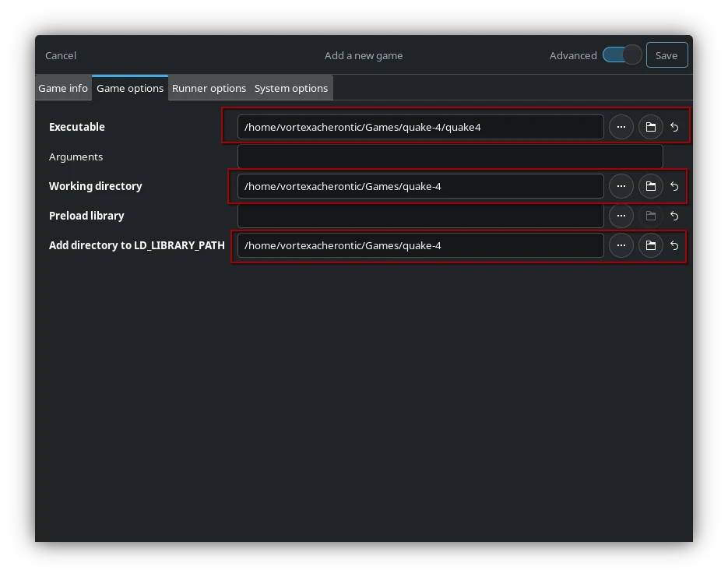Reset the Preload library field
The height and width of the screenshot is (577, 728).
click(x=673, y=216)
